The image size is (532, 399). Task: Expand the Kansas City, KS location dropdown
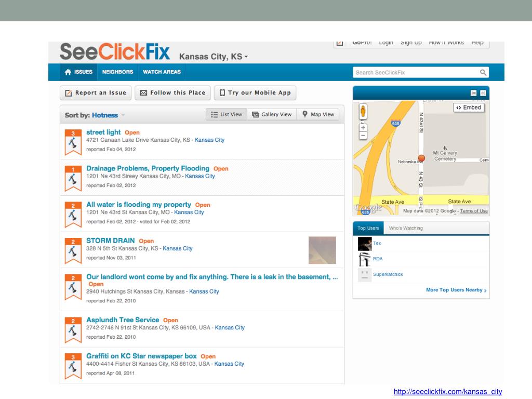coord(214,57)
